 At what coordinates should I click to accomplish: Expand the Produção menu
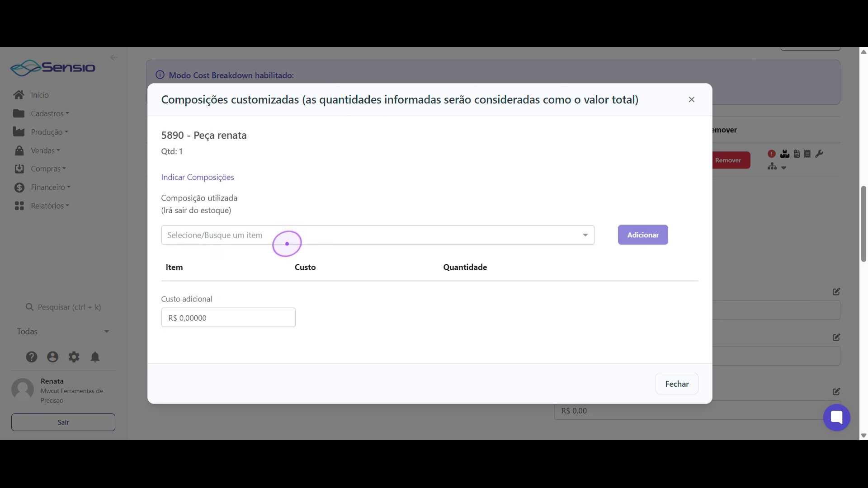pyautogui.click(x=49, y=132)
